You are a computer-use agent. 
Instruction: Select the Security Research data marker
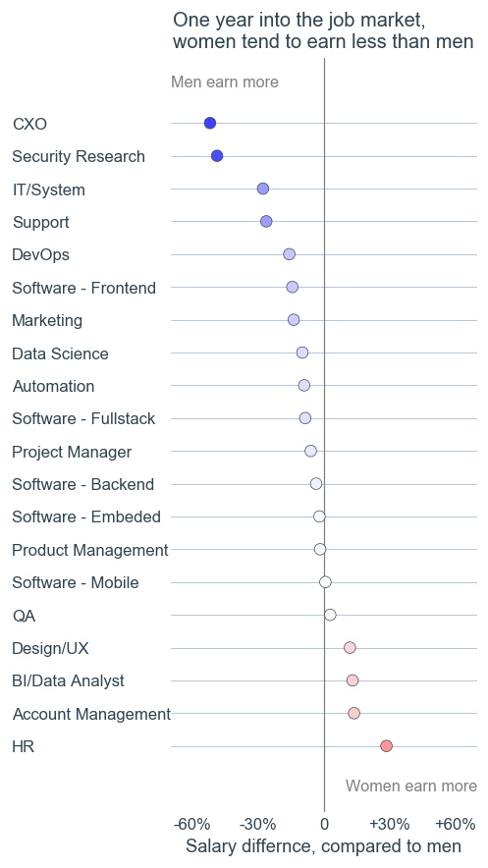pyautogui.click(x=217, y=156)
